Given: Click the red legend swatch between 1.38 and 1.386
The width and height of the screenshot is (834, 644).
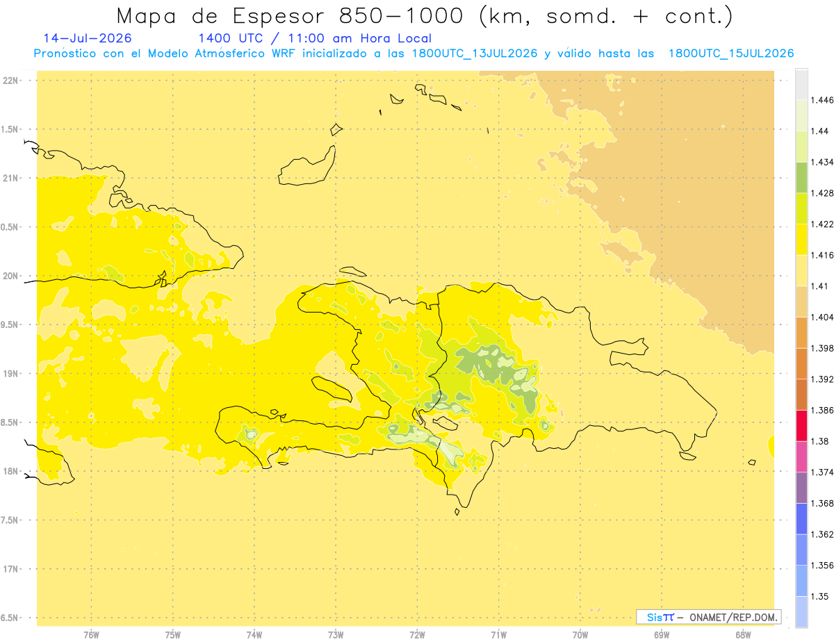Looking at the screenshot, I should (x=801, y=425).
